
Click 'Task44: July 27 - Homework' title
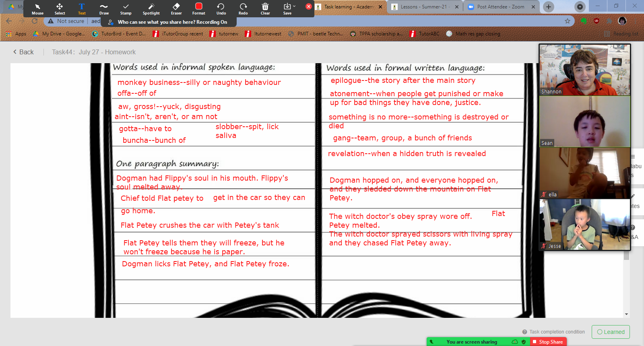pyautogui.click(x=94, y=52)
